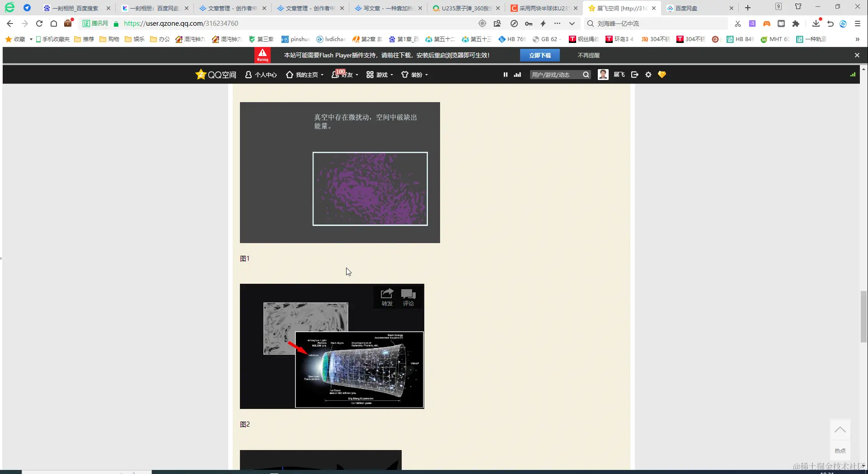The height and width of the screenshot is (474, 868).
Task: Close the 展飞空间 tab
Action: 653,8
